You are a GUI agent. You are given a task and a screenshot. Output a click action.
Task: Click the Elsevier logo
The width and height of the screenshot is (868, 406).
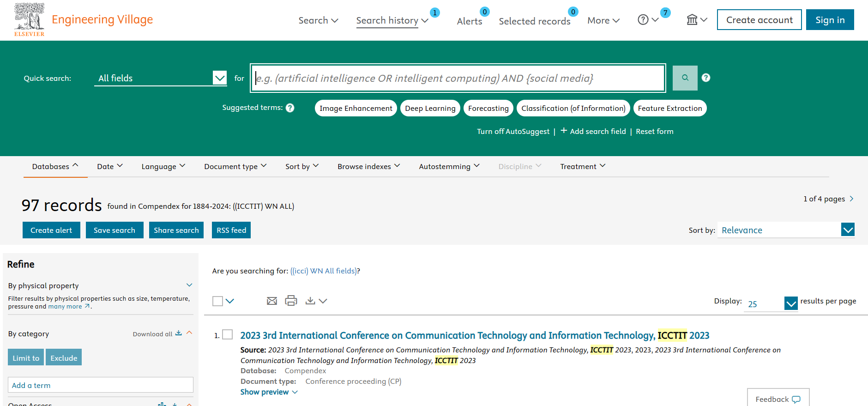pos(30,19)
